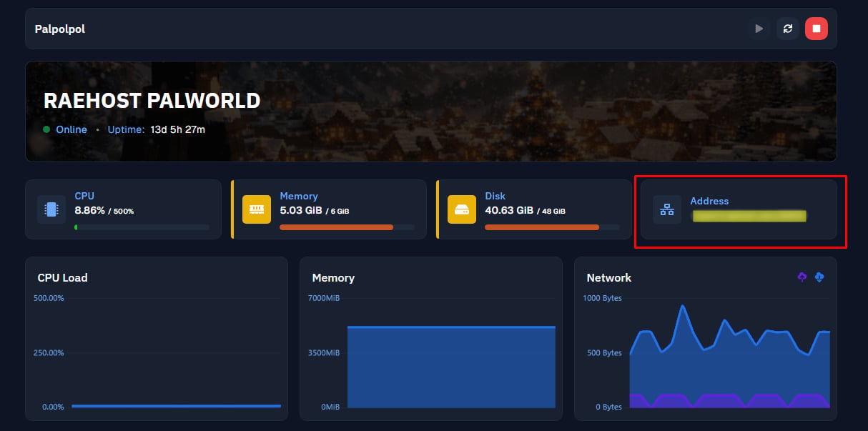The image size is (868, 431).
Task: Click the Address network icon
Action: (667, 209)
